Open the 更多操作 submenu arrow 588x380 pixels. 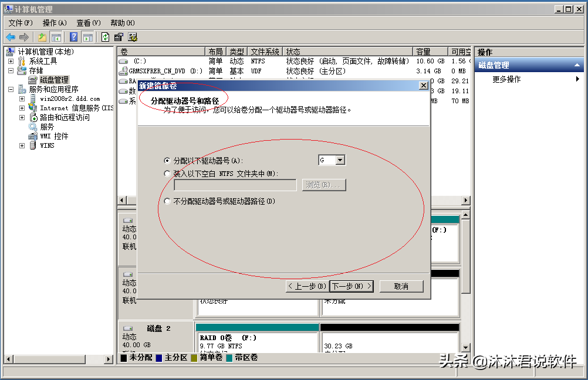click(x=577, y=79)
